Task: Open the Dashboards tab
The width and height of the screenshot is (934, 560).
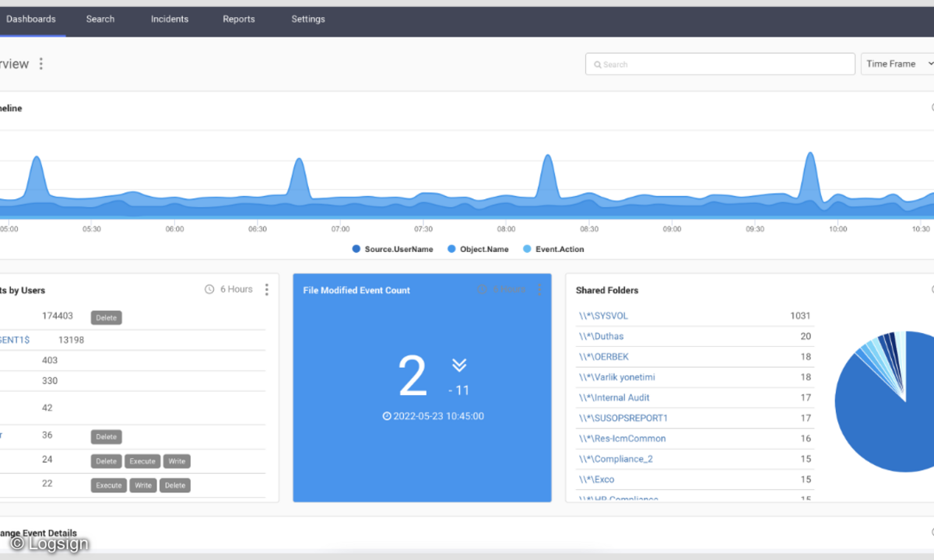Action: point(31,19)
